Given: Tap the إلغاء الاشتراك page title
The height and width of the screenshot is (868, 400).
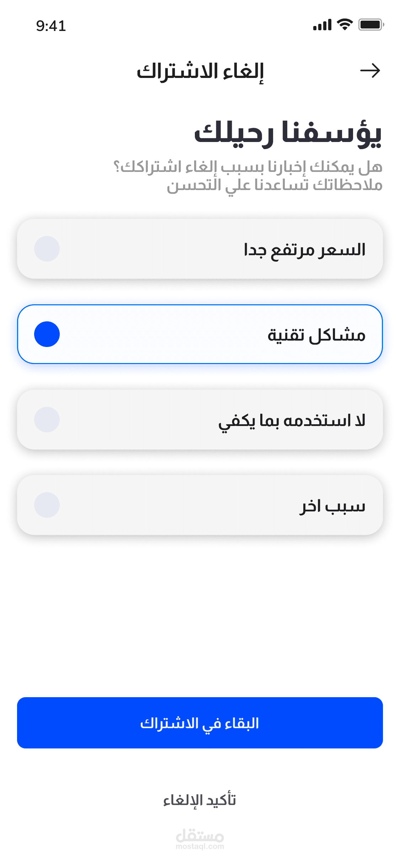Looking at the screenshot, I should [x=200, y=72].
